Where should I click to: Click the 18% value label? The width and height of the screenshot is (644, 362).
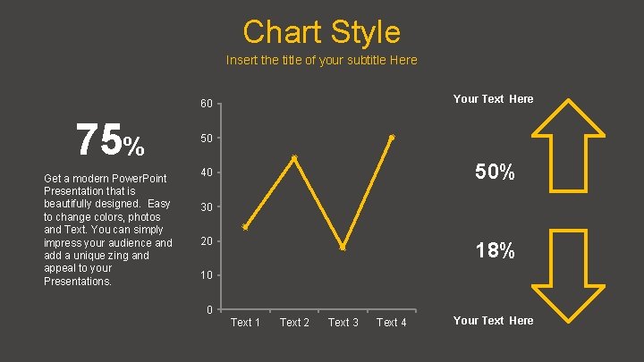(495, 251)
